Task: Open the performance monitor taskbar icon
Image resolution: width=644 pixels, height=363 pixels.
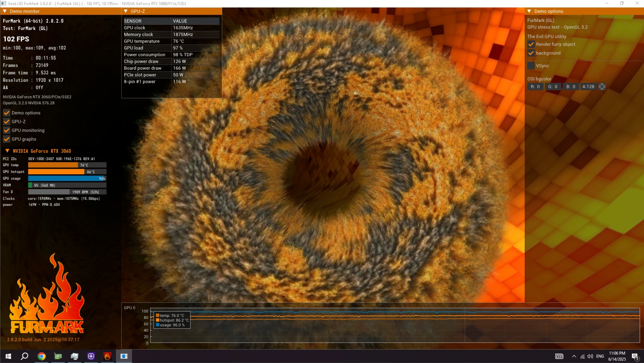Action: (74, 356)
